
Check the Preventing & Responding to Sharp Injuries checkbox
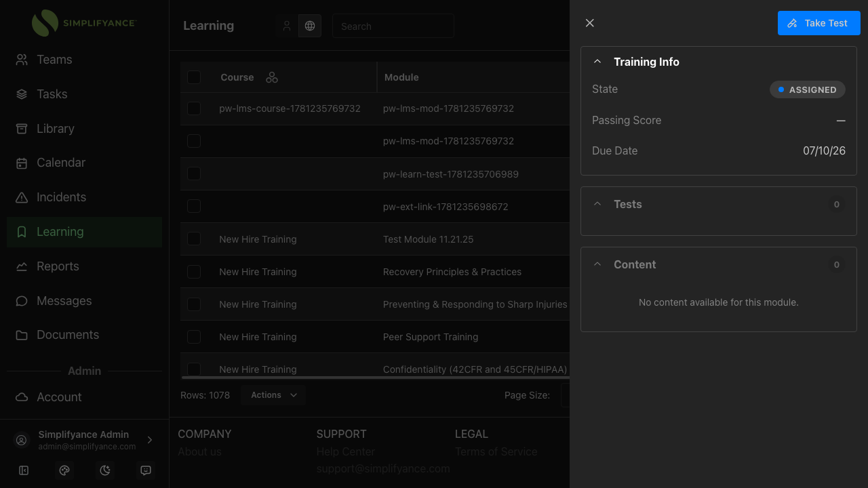click(194, 304)
